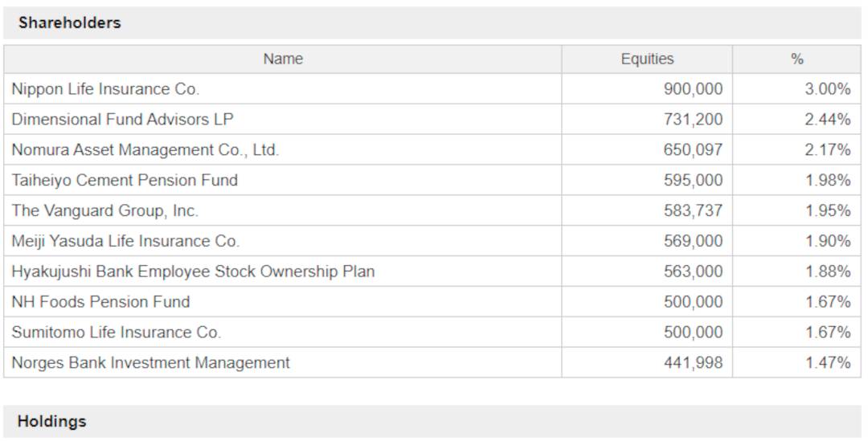Click the Nippon Life Insurance Co. shareholder name
The height and width of the screenshot is (441, 868).
tap(105, 89)
